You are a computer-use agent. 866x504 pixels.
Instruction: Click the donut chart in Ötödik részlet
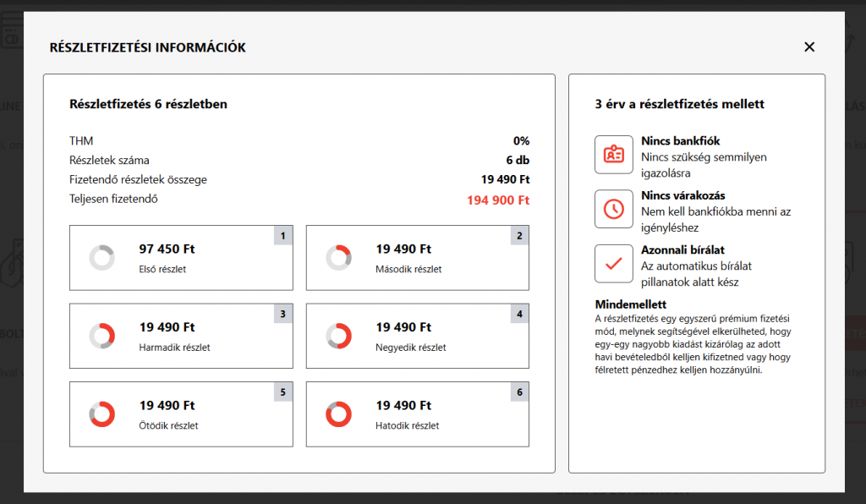pos(101,414)
